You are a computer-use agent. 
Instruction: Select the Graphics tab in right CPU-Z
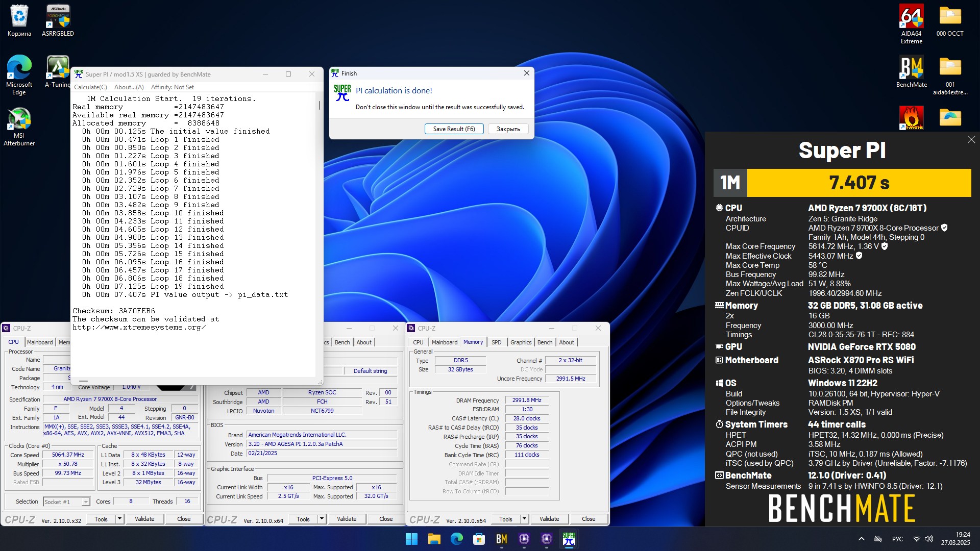(x=521, y=342)
